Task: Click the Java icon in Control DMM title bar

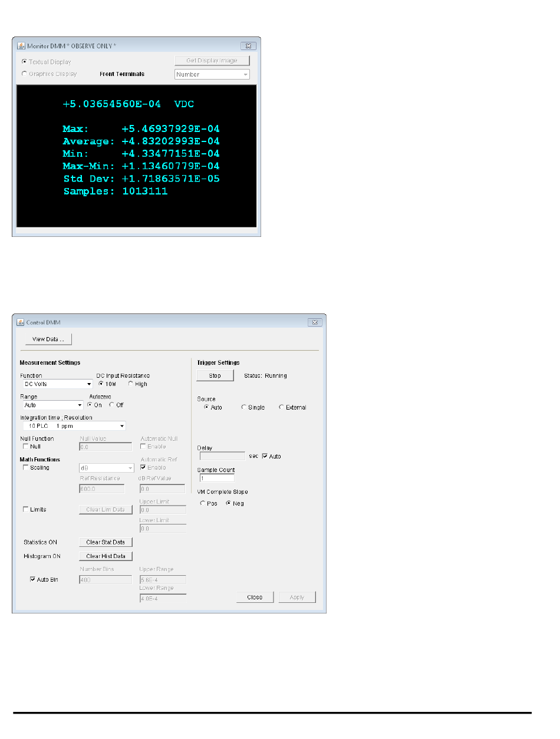Action: point(20,322)
